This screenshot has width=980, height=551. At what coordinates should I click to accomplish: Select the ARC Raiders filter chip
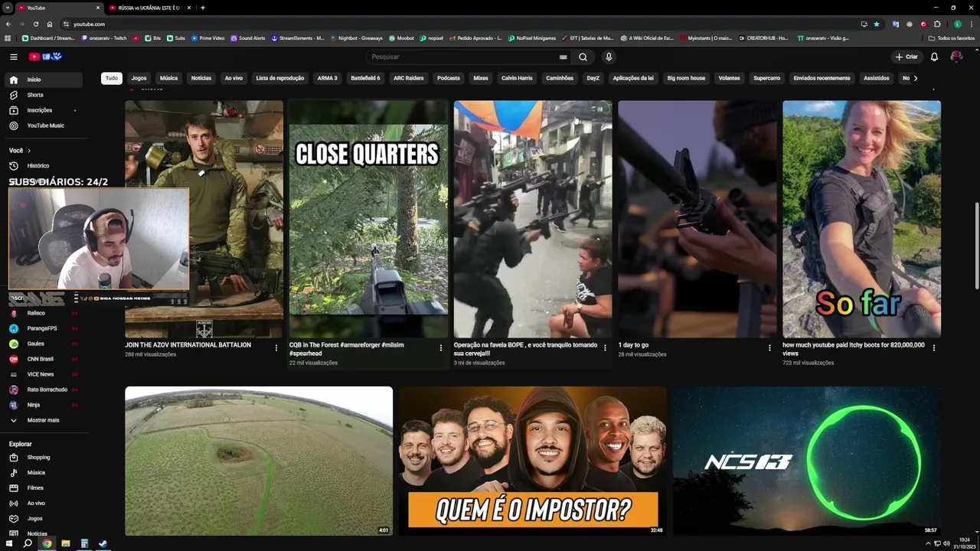pyautogui.click(x=408, y=78)
